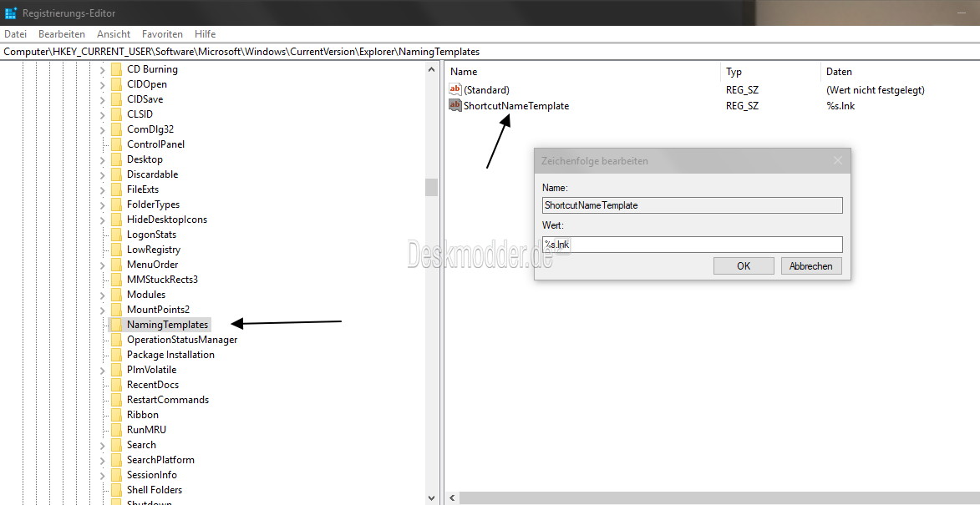The height and width of the screenshot is (505, 980).
Task: Click the ShortcutNameTemplate string value icon
Action: point(455,105)
